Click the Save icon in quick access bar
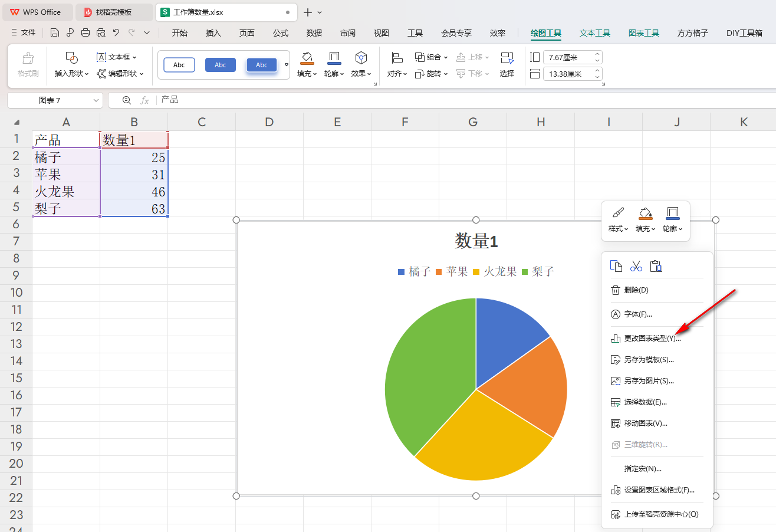 pyautogui.click(x=55, y=32)
